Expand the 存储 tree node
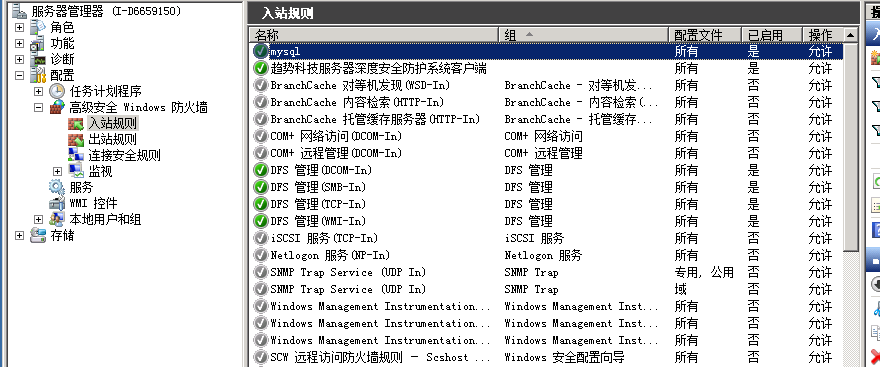Viewport: 880px width, 367px height. [x=20, y=235]
